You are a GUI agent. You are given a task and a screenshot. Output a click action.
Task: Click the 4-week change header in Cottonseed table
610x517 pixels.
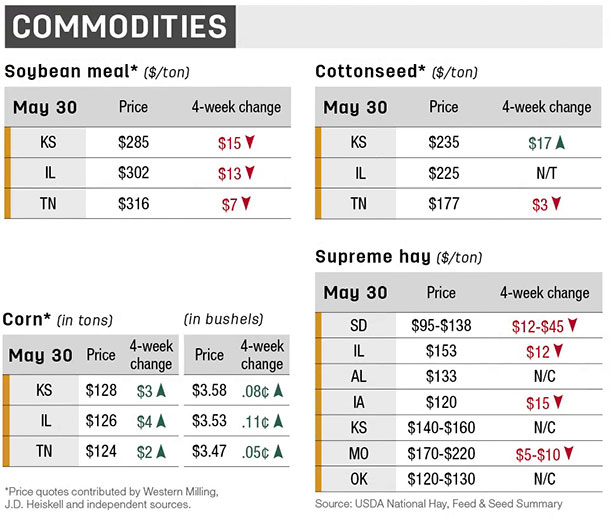click(x=547, y=107)
